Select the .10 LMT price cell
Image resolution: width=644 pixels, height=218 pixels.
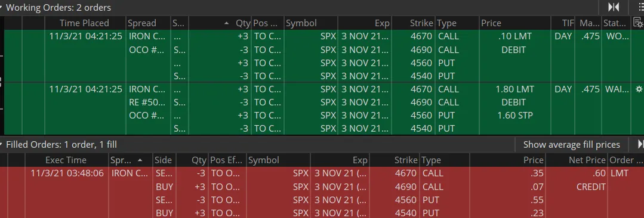(514, 36)
